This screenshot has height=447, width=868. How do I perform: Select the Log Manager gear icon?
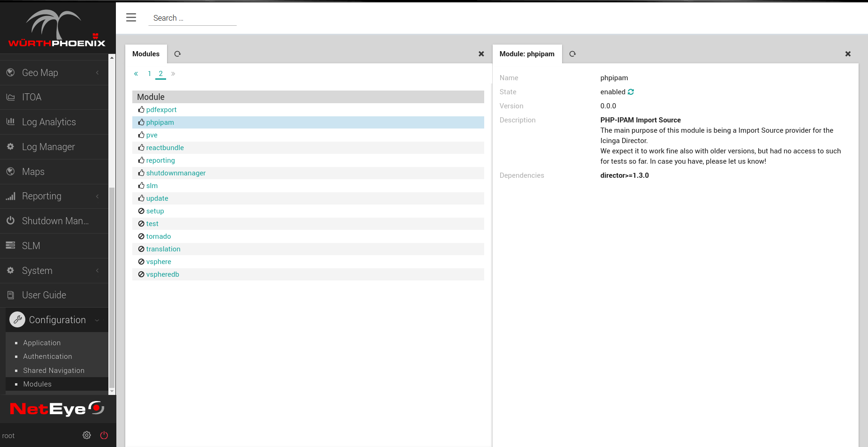pyautogui.click(x=10, y=146)
